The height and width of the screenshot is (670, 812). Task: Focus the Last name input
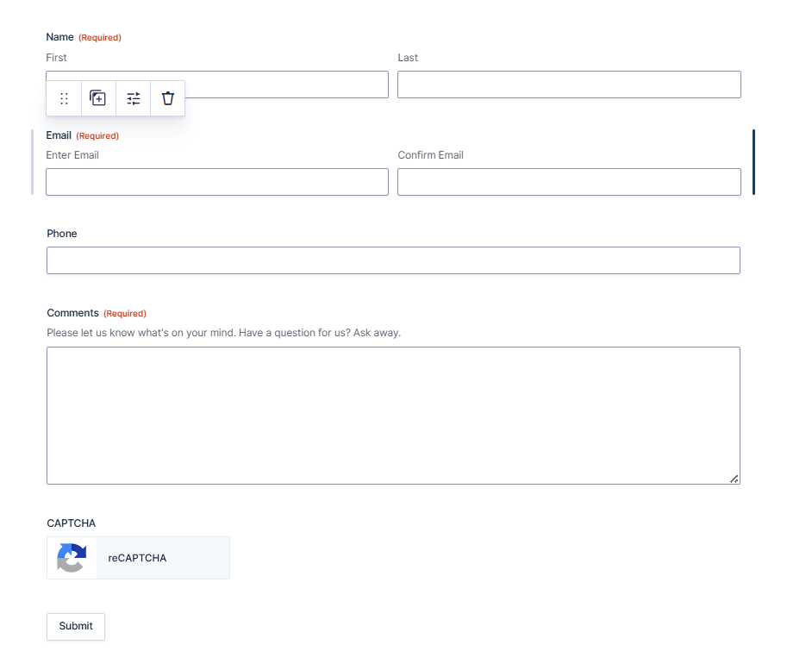pos(569,85)
